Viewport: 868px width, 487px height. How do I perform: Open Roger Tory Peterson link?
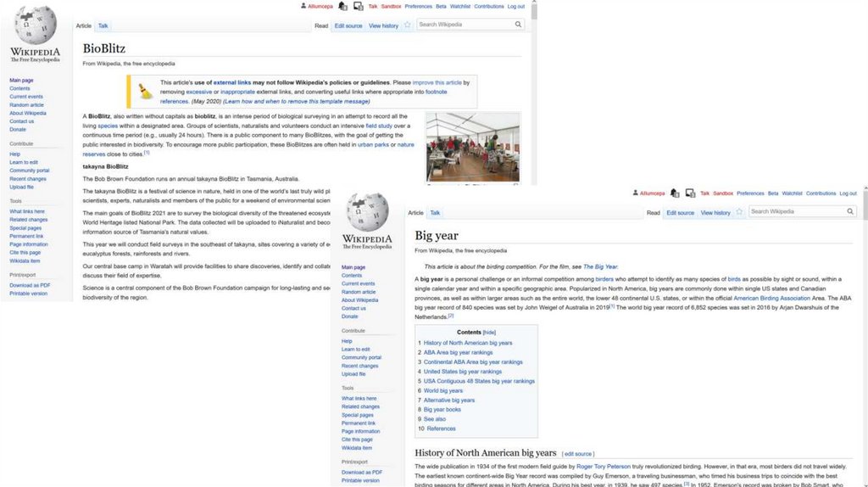pyautogui.click(x=604, y=467)
